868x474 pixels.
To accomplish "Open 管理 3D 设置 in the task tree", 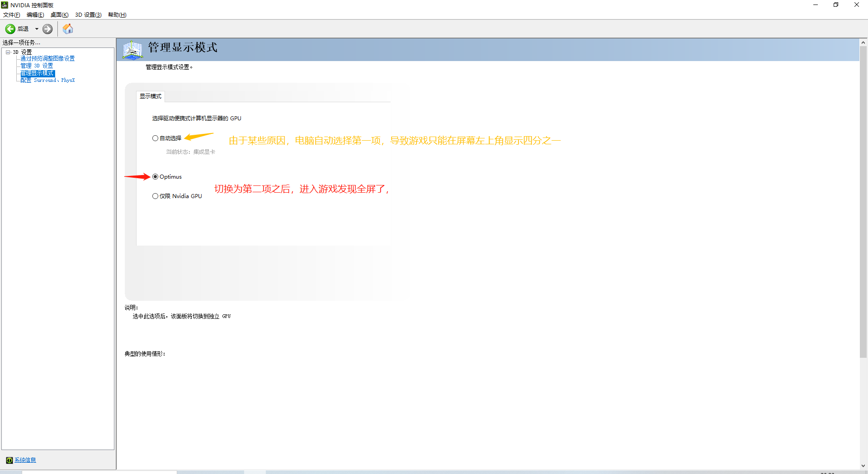I will point(37,66).
